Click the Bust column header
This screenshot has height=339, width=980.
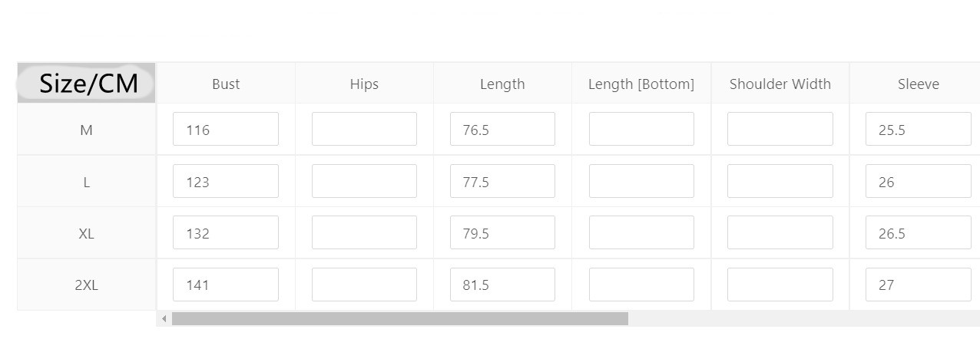(x=226, y=84)
